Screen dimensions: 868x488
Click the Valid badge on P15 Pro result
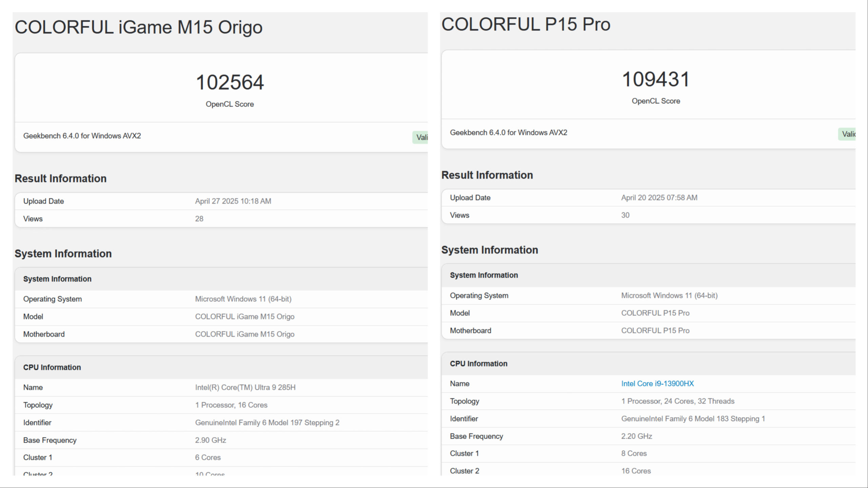847,134
